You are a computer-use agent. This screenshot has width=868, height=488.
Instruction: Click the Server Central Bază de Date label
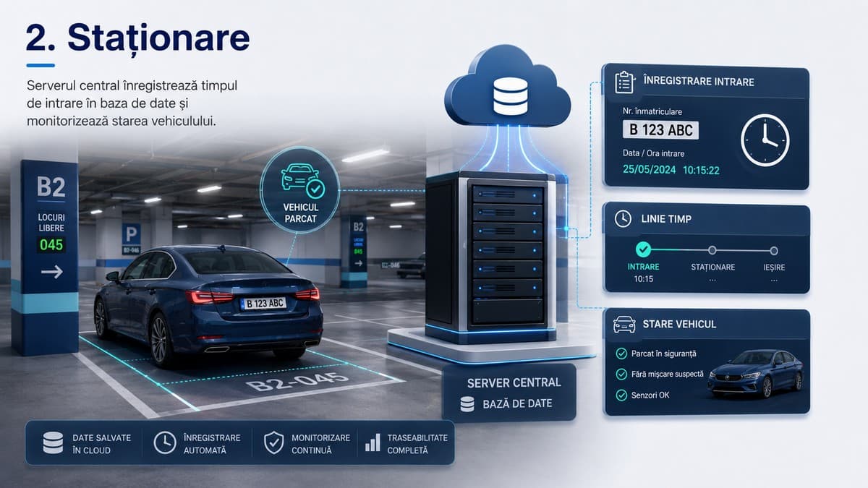pyautogui.click(x=513, y=393)
